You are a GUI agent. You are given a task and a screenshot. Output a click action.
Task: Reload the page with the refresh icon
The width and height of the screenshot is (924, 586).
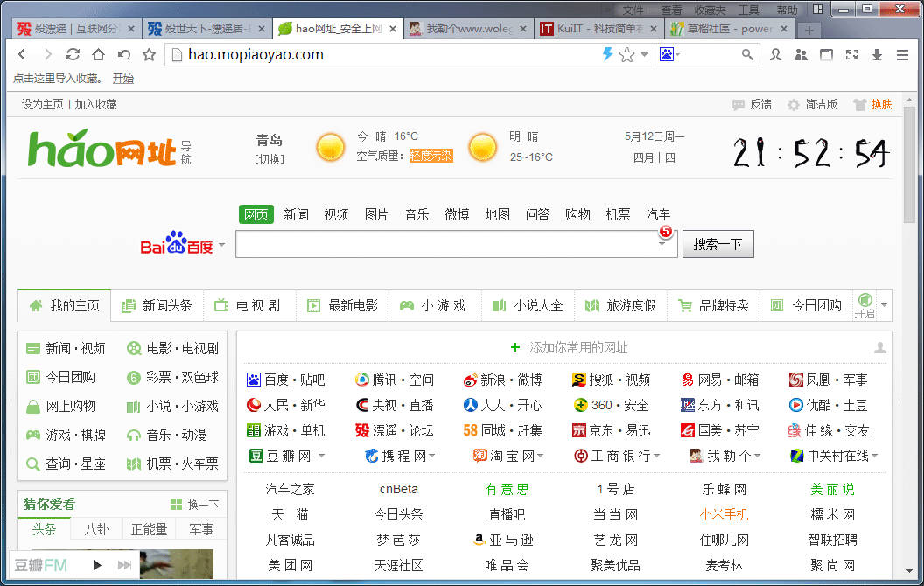point(73,55)
